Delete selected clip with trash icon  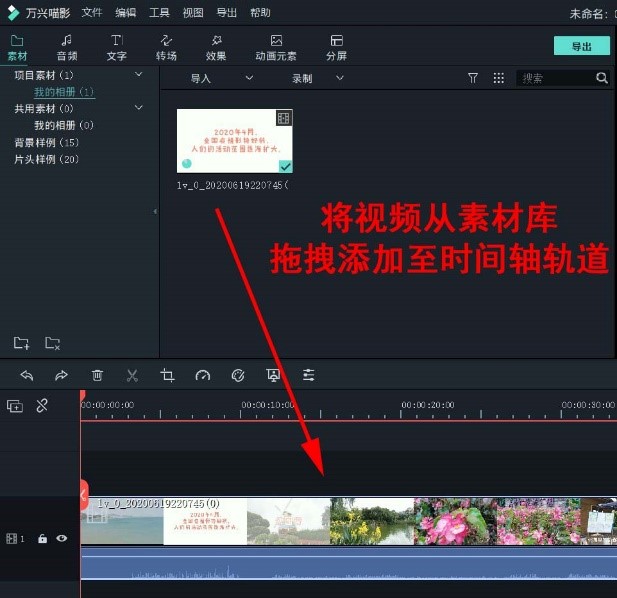pyautogui.click(x=97, y=376)
